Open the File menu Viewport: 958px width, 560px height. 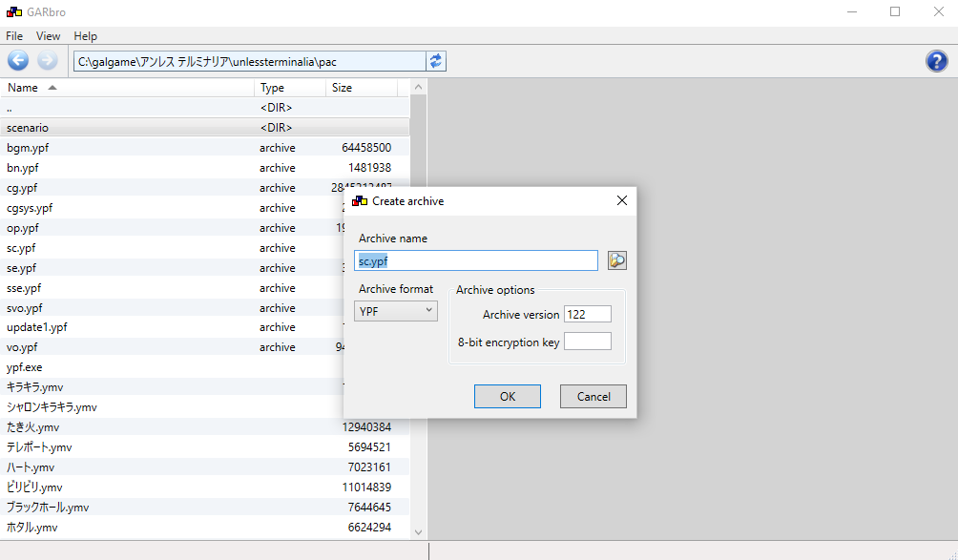pyautogui.click(x=14, y=35)
